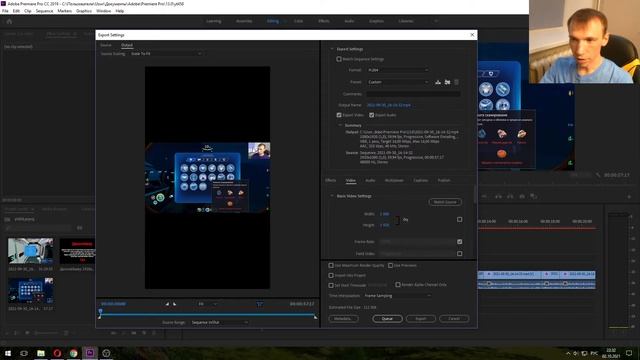Click the Premiere Pro taskbar icon

pyautogui.click(x=90, y=353)
